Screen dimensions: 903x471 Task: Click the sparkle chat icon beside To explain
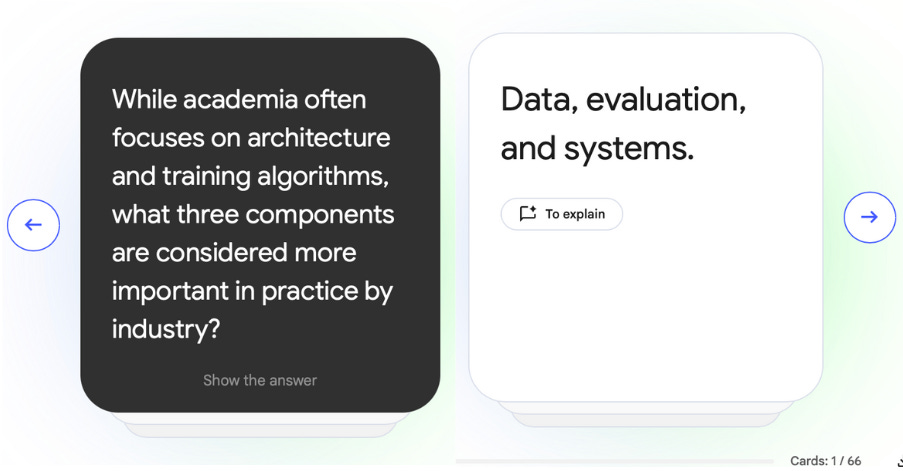(528, 214)
